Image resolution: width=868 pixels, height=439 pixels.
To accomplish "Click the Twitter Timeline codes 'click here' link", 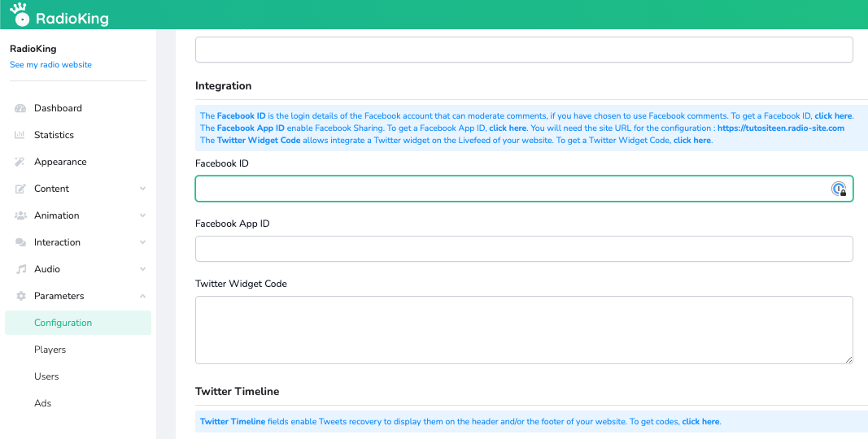I will click(x=700, y=421).
